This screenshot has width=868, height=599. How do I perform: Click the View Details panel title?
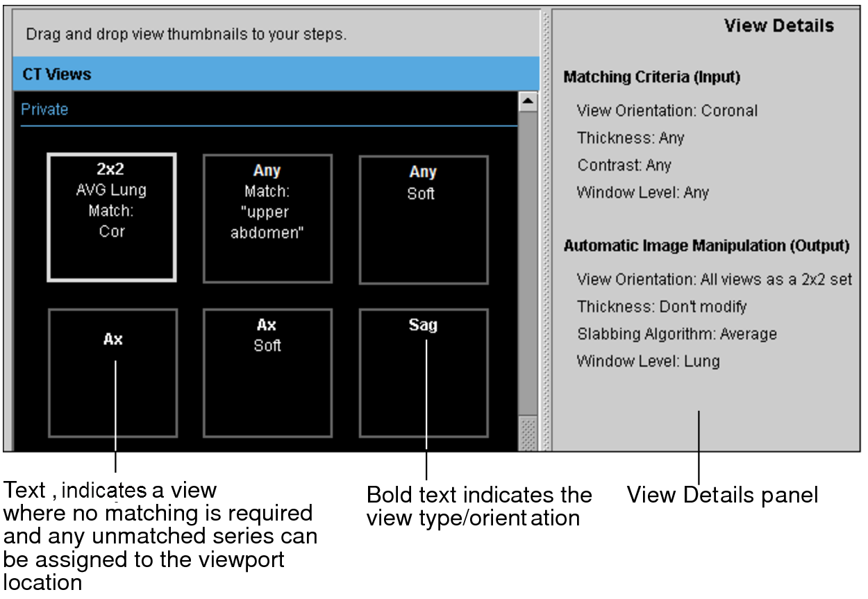(778, 26)
